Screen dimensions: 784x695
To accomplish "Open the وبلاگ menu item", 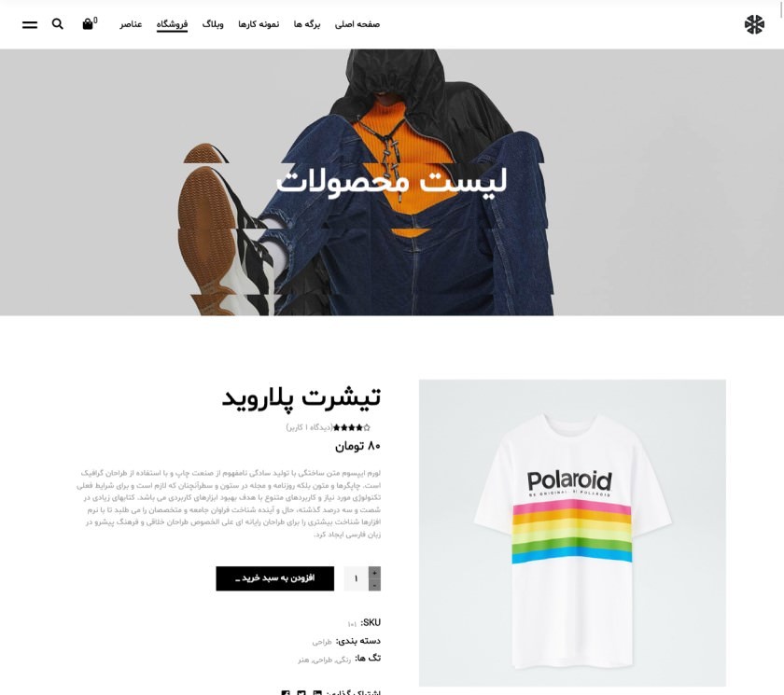I will tap(213, 24).
